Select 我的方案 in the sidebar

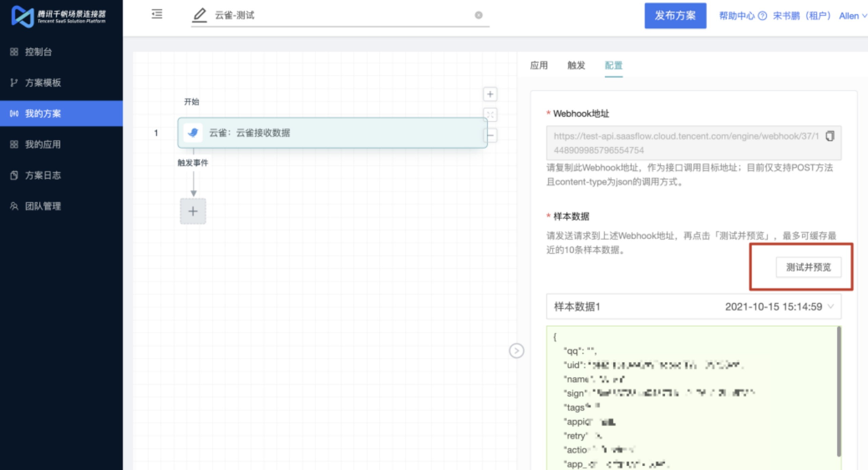(x=61, y=114)
